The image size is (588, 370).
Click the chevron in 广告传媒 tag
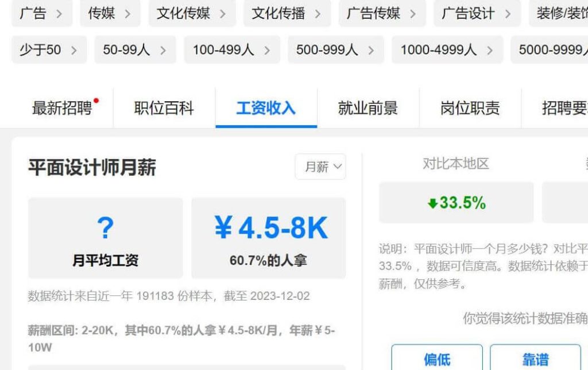point(412,14)
